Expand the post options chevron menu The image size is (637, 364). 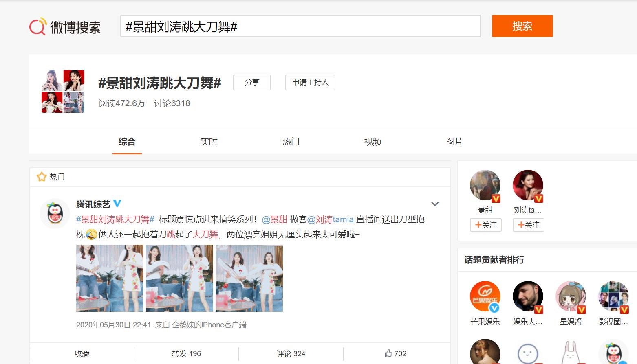click(x=435, y=204)
